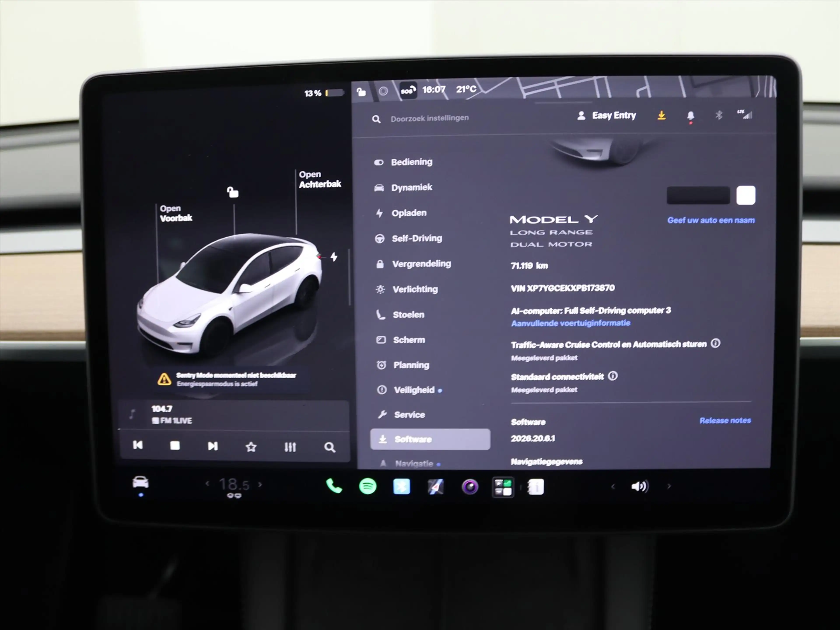Open the audio equalizer settings icon
Screen dimensions: 840x630
pyautogui.click(x=290, y=447)
